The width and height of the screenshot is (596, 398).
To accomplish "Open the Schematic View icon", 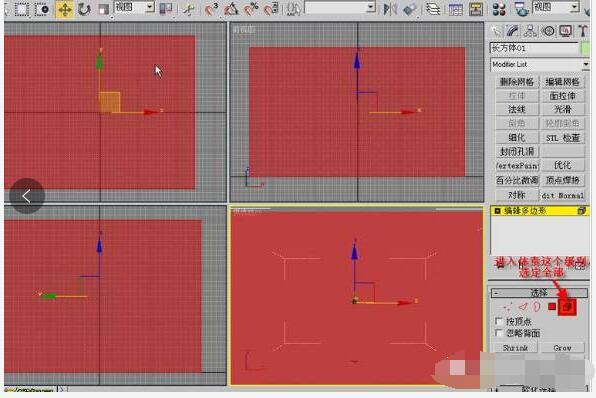I will 476,9.
